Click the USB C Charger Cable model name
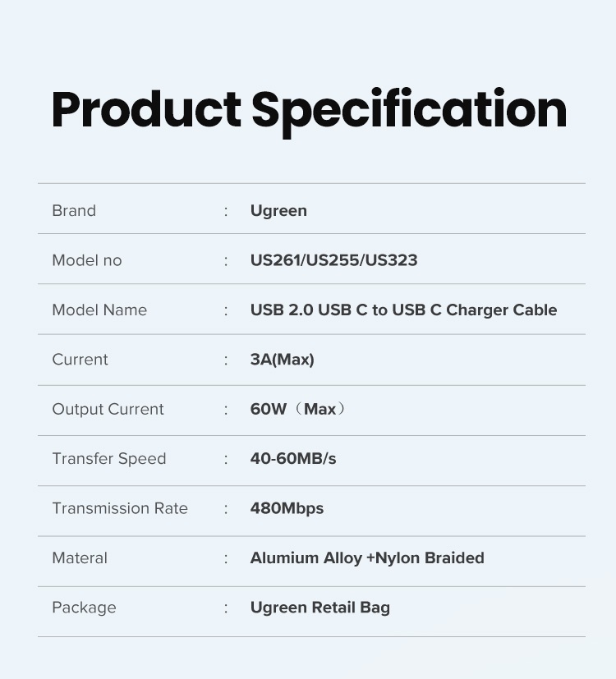The height and width of the screenshot is (679, 616). (x=403, y=310)
